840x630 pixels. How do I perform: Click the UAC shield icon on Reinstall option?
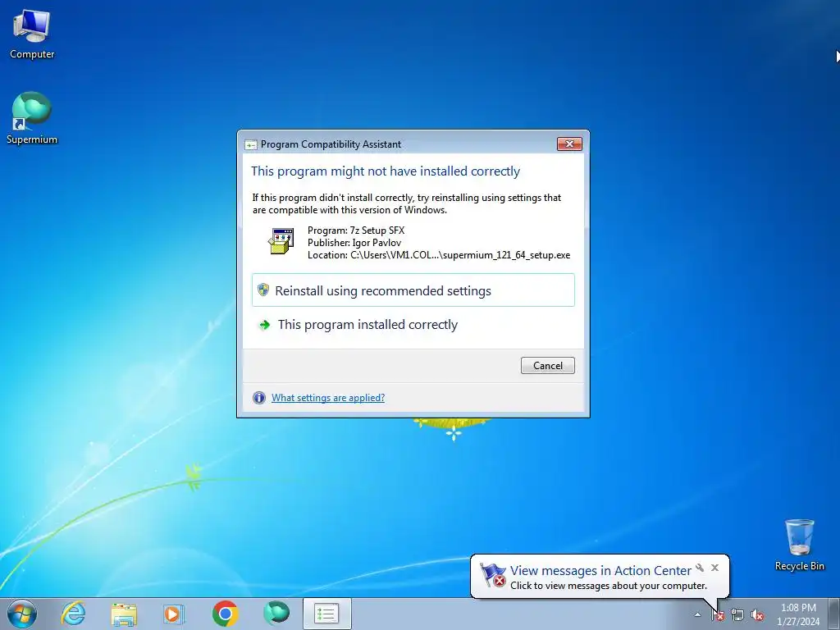click(263, 290)
